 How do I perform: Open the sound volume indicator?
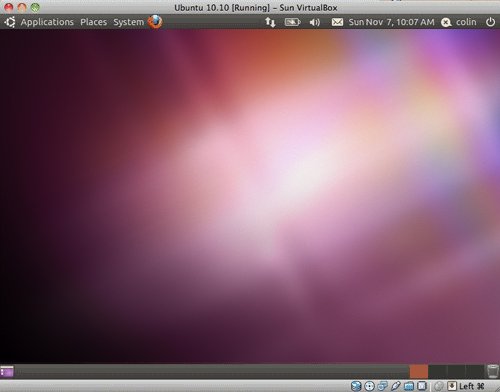(314, 22)
